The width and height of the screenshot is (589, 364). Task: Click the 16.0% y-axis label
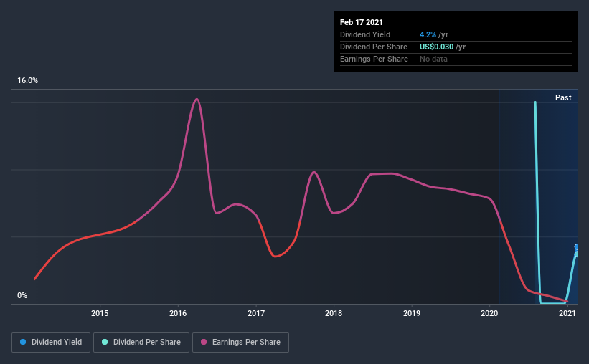pos(27,80)
